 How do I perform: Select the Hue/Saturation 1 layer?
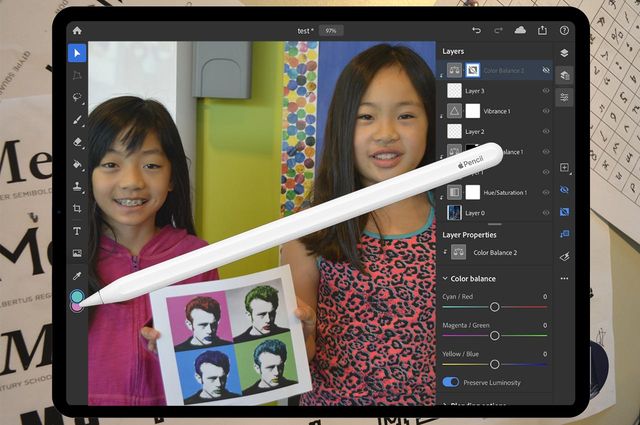(496, 192)
